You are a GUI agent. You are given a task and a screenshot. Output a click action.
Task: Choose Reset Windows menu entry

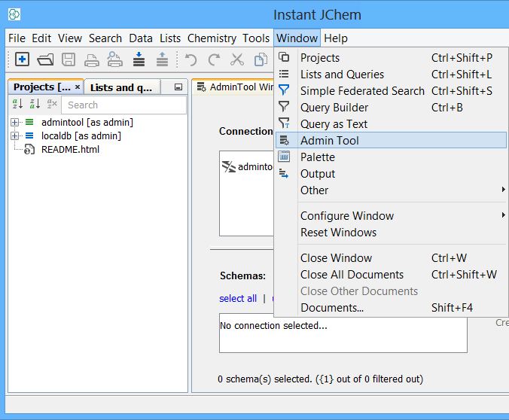392,233
